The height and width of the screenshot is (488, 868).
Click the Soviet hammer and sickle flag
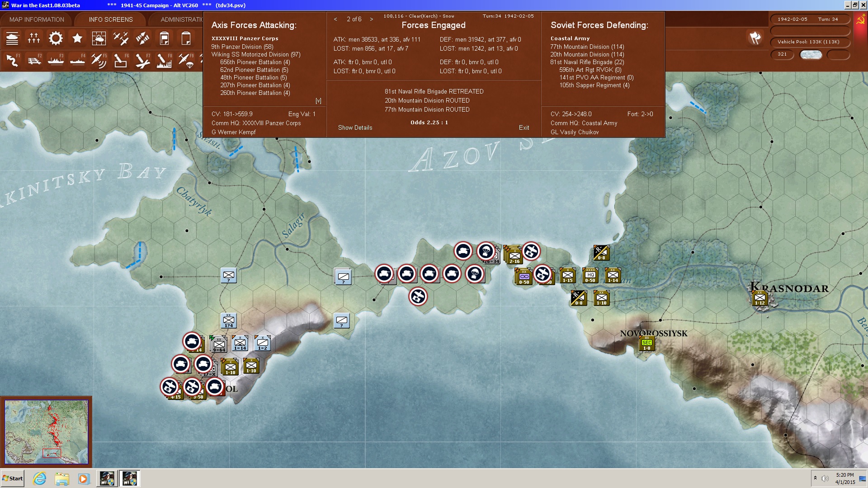click(x=861, y=21)
